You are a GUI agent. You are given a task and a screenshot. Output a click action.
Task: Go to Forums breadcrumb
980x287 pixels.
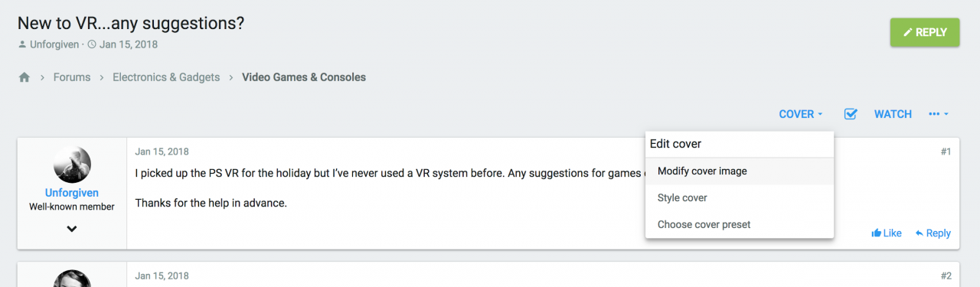pyautogui.click(x=72, y=77)
